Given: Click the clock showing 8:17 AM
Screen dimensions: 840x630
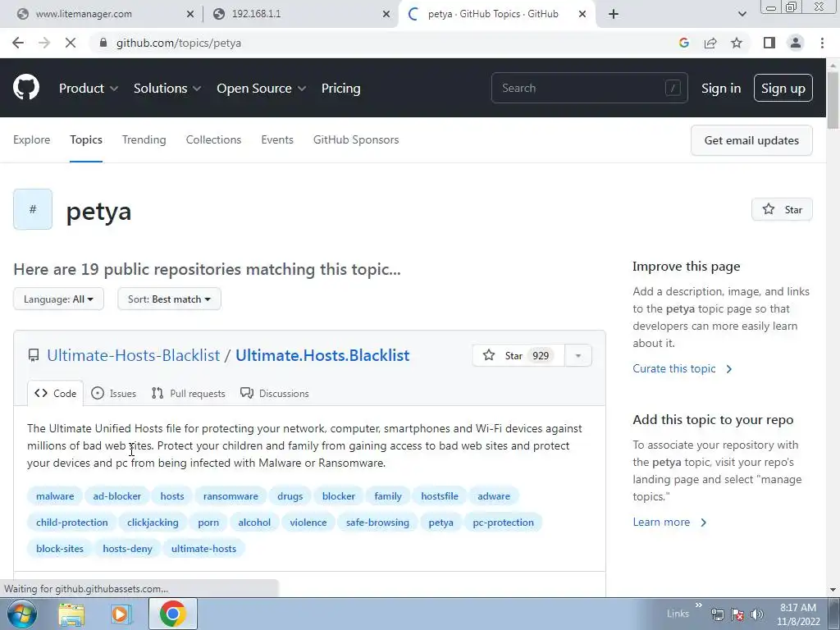Looking at the screenshot, I should click(798, 608).
